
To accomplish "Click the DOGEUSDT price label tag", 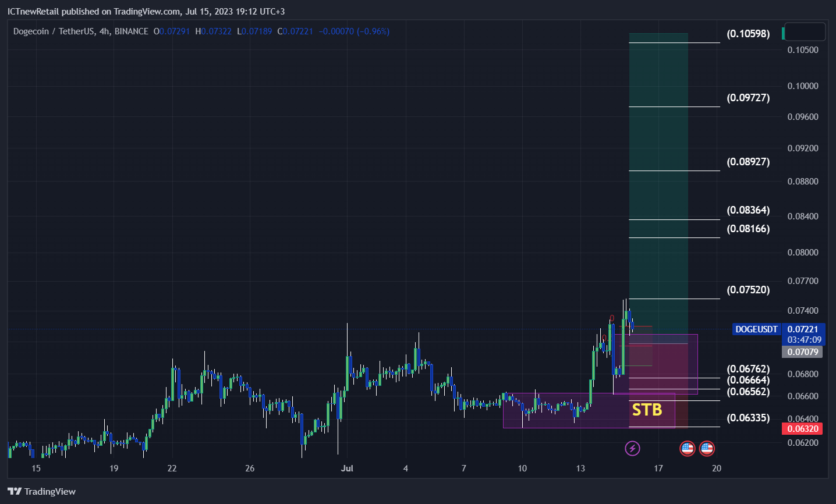I will click(x=756, y=329).
